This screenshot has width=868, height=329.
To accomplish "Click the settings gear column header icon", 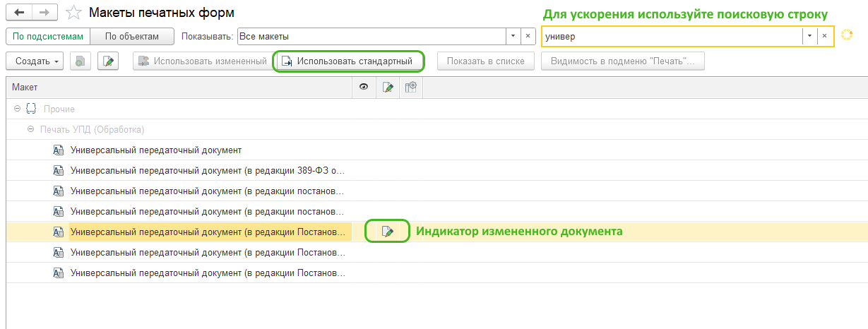I will pyautogui.click(x=410, y=87).
